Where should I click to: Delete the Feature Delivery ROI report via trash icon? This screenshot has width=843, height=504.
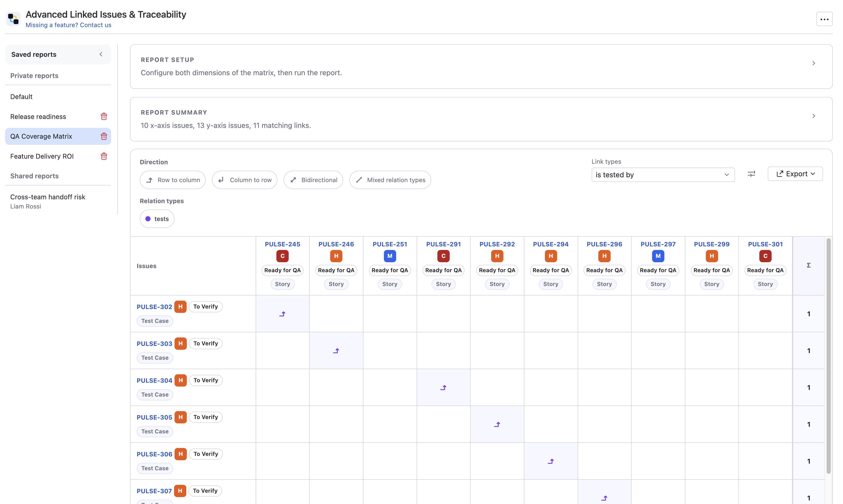pyautogui.click(x=104, y=156)
